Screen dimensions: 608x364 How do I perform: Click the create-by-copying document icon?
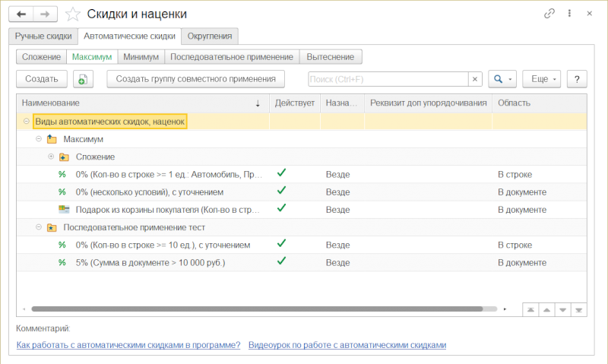83,79
